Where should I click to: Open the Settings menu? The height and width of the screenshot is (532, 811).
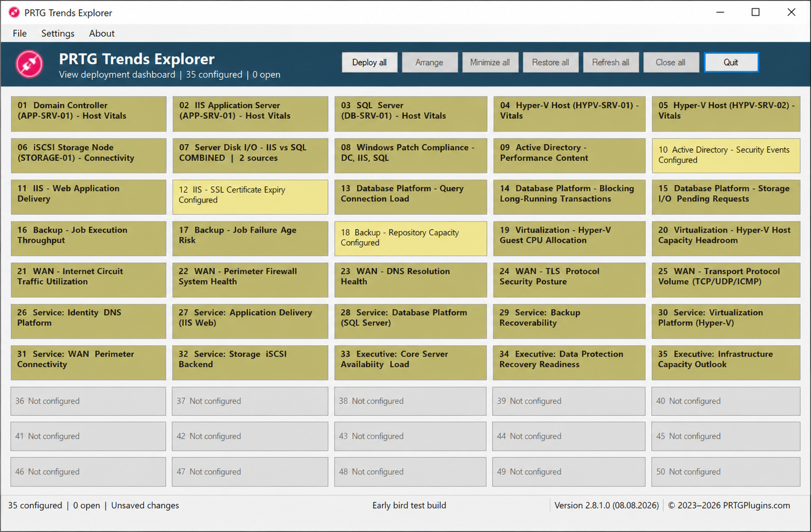coord(58,34)
